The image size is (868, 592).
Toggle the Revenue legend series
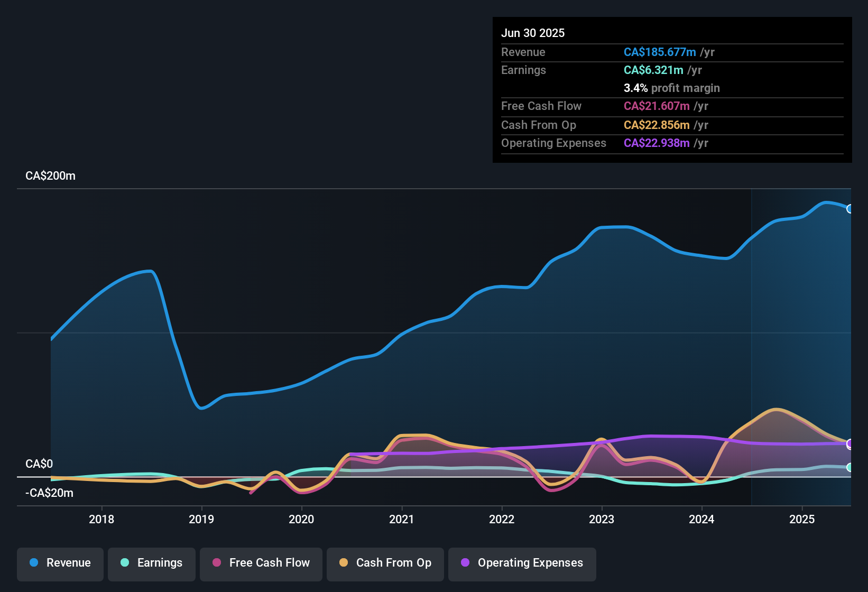click(60, 563)
